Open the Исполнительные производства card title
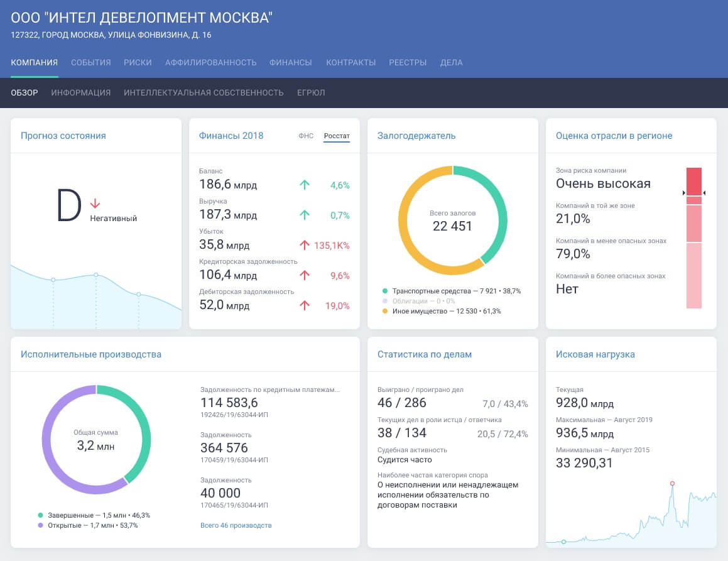 point(91,354)
